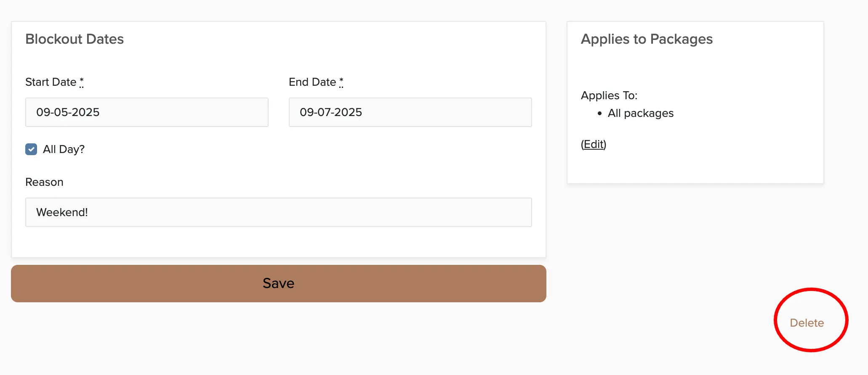Click the Reason label text

[x=44, y=182]
